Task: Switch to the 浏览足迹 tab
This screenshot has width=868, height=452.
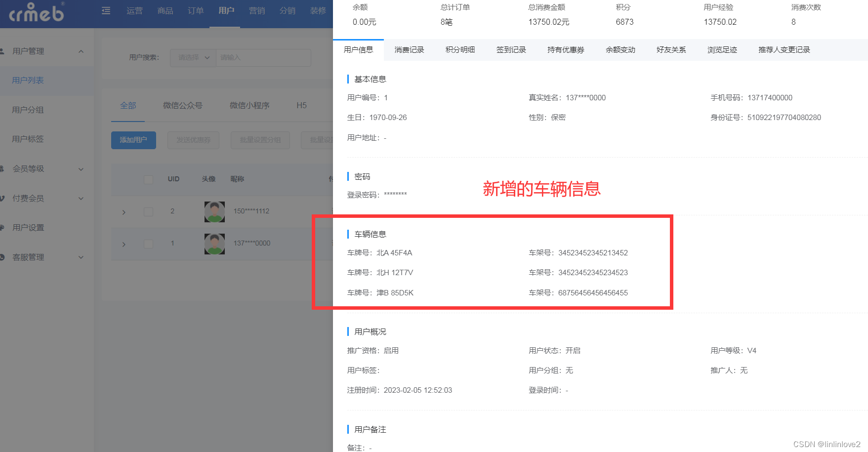Action: click(x=722, y=49)
